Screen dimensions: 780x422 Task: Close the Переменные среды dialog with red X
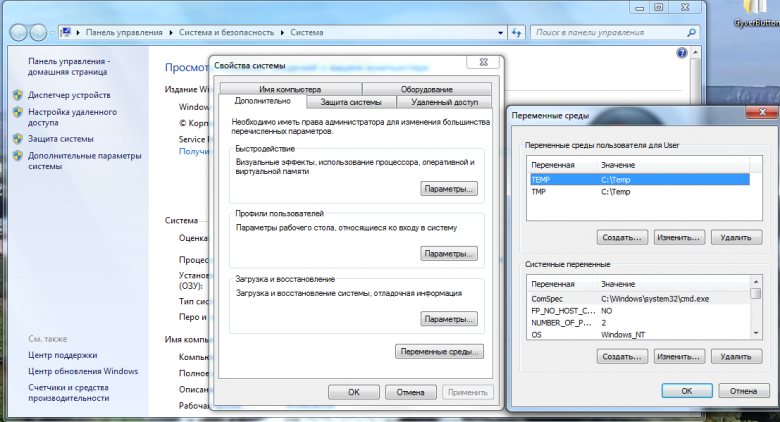(x=762, y=112)
